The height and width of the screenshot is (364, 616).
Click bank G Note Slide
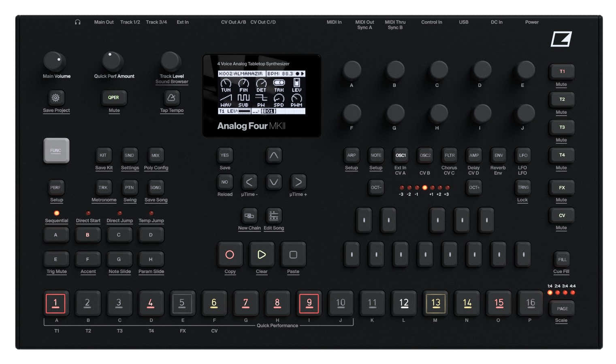[119, 259]
